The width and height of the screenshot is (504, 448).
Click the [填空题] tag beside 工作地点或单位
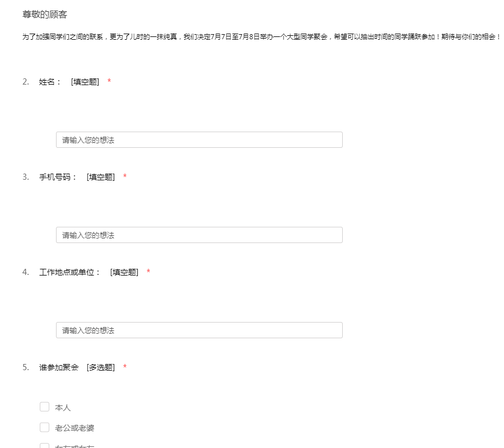(124, 272)
